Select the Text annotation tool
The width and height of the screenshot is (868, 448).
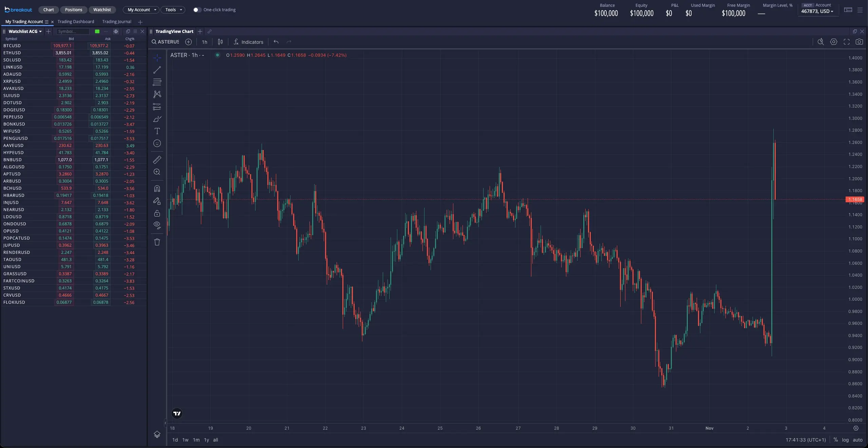click(157, 131)
